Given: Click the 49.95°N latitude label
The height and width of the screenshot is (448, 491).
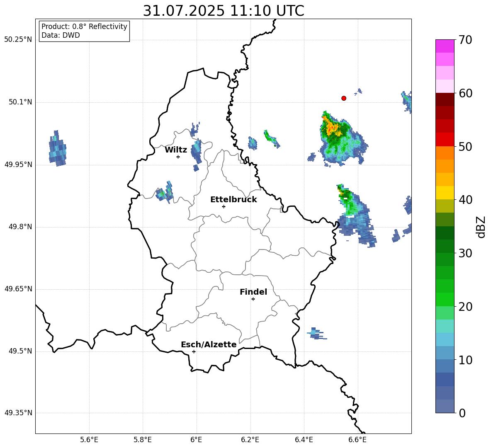Looking at the screenshot, I should point(18,165).
